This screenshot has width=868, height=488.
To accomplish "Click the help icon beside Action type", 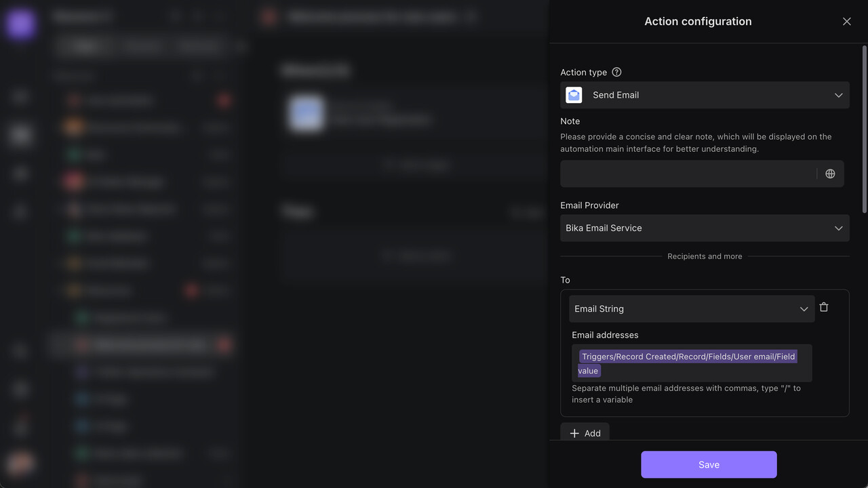I will click(x=616, y=73).
